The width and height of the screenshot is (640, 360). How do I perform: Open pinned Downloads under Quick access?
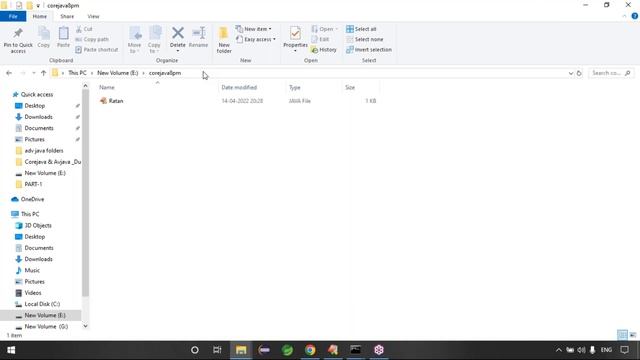(38, 117)
